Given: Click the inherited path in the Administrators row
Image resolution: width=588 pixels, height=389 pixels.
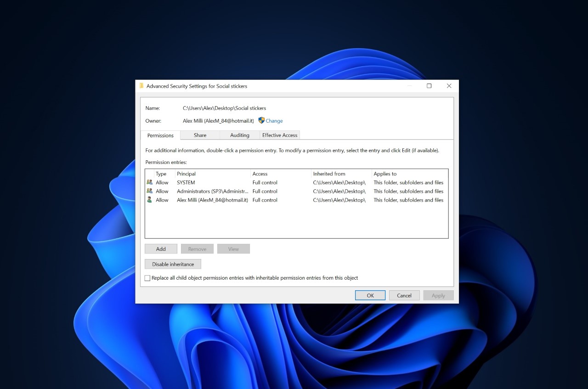Looking at the screenshot, I should pos(339,191).
